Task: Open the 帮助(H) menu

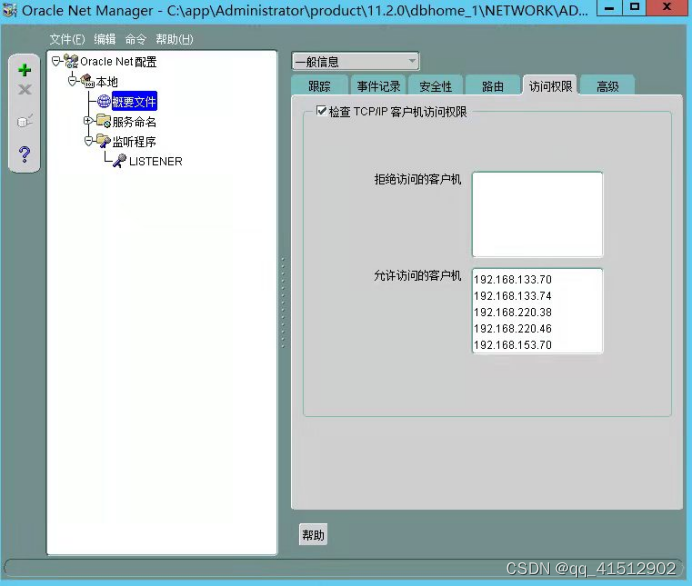Action: 174,39
